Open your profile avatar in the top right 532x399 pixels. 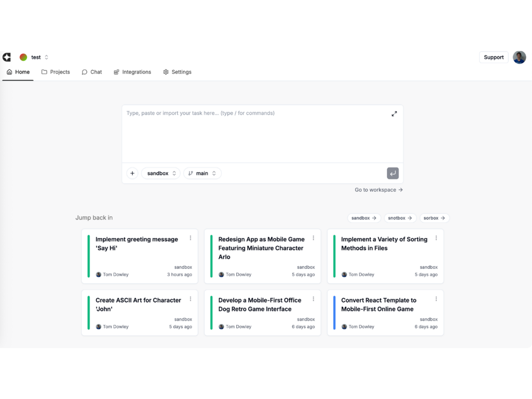tap(519, 57)
